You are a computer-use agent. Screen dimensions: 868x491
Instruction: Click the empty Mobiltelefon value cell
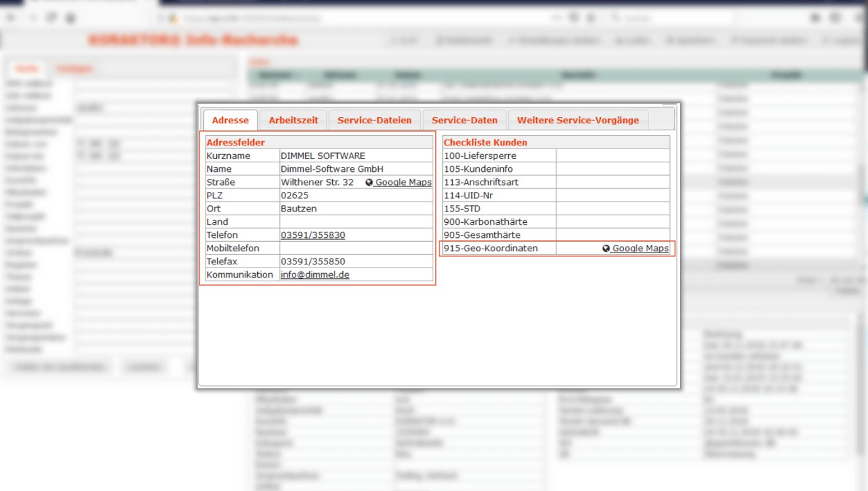(355, 249)
